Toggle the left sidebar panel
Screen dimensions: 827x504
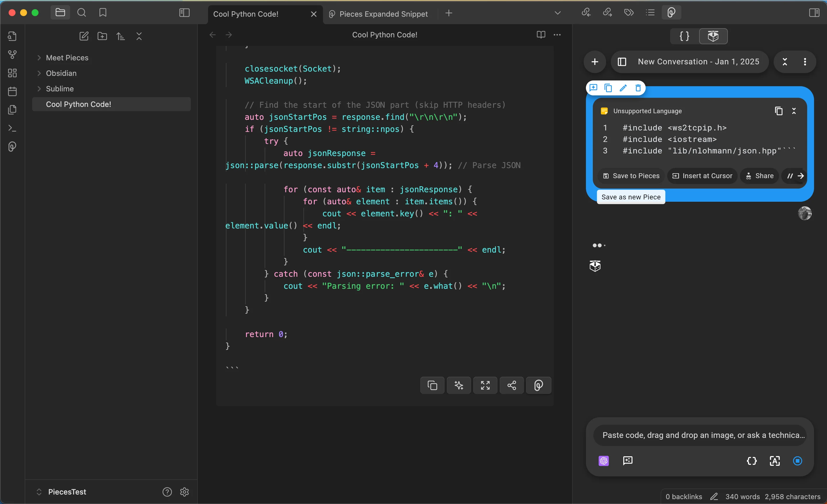tap(184, 13)
